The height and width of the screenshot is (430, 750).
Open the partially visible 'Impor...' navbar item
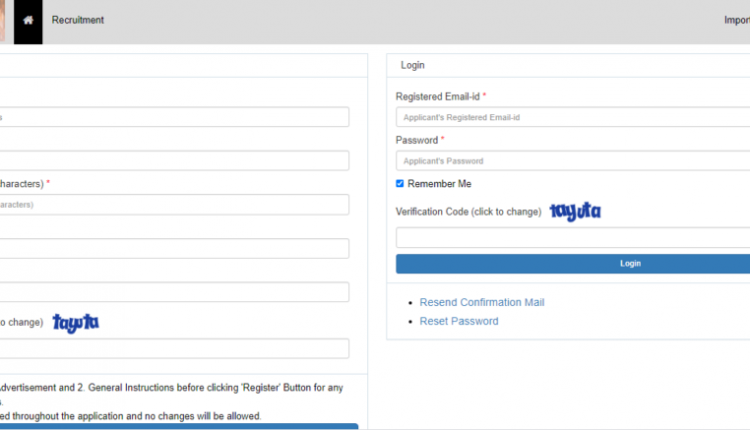click(x=736, y=20)
